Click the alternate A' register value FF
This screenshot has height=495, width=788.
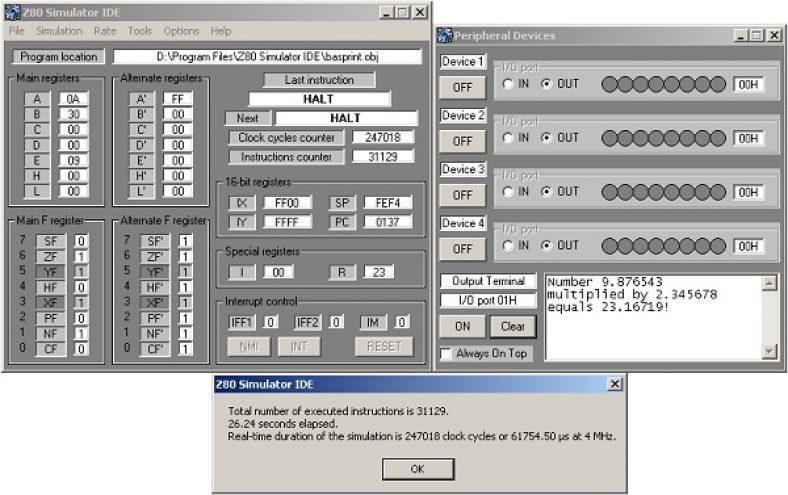tap(178, 98)
